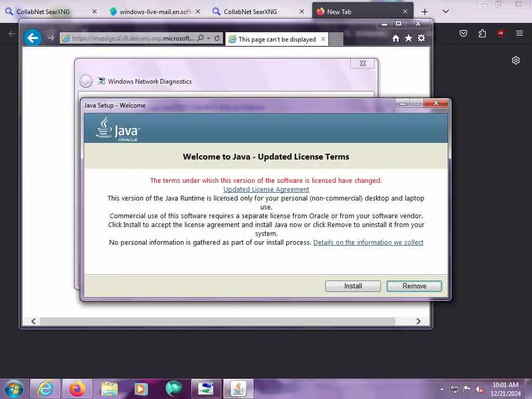Maximize the Internet Explorer window

(398, 24)
